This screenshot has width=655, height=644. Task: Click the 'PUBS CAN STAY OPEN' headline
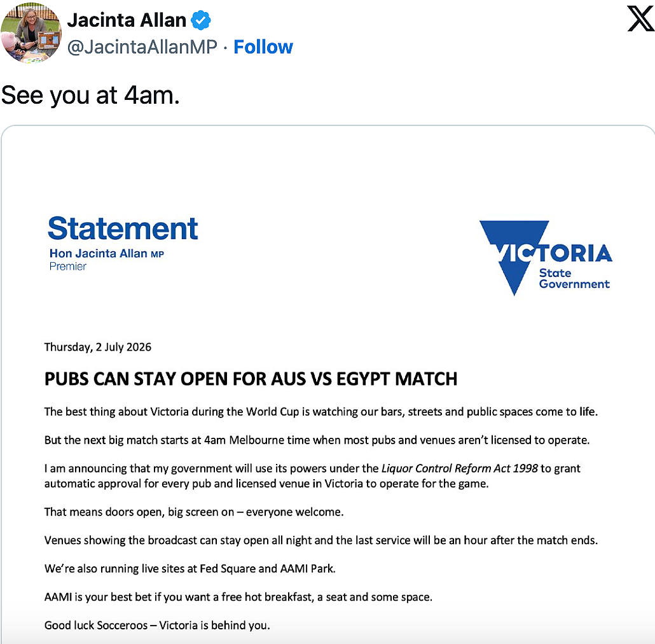(251, 379)
